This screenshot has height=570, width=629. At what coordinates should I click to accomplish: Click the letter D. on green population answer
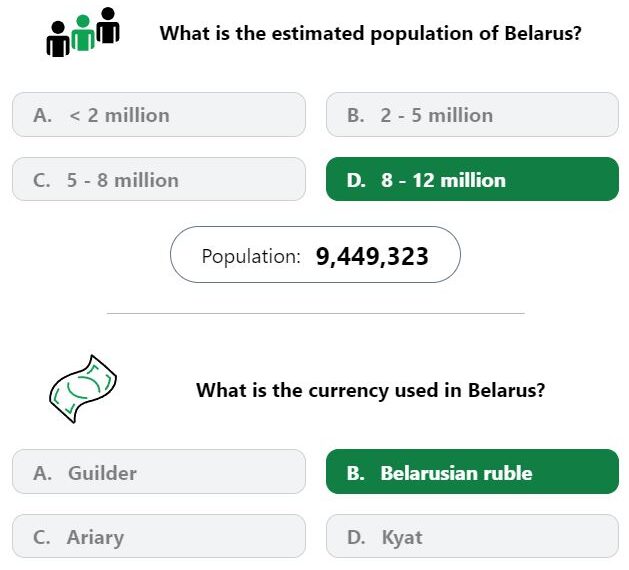click(356, 180)
